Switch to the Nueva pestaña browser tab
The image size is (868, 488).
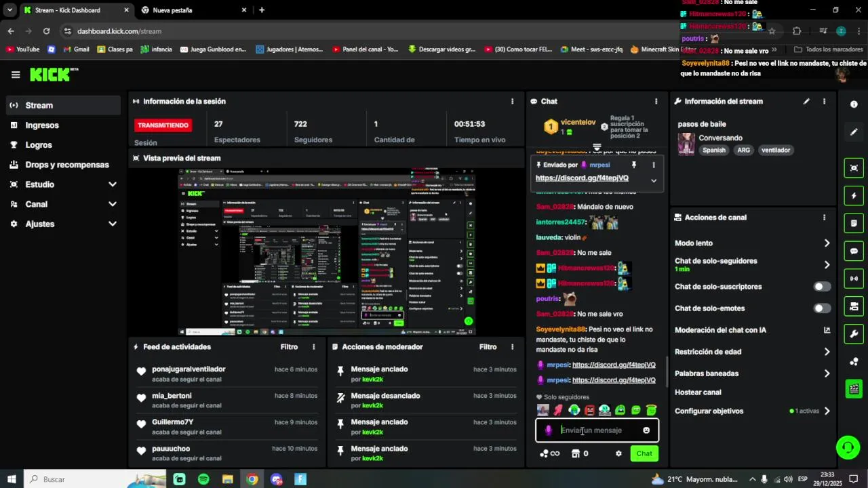click(193, 10)
